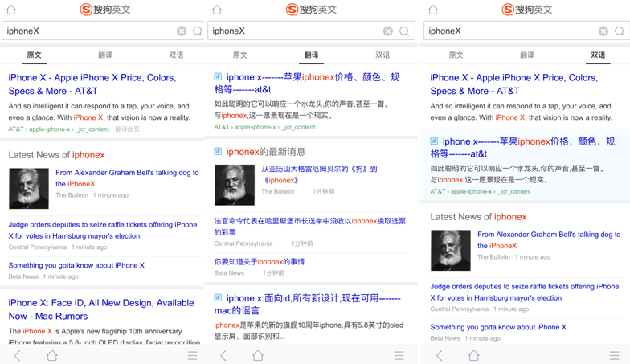Viewport: 630px width, 364px height.
Task: Open '从亚历山大格雷厄姆贝尔的《狗》' news link
Action: pos(320,174)
